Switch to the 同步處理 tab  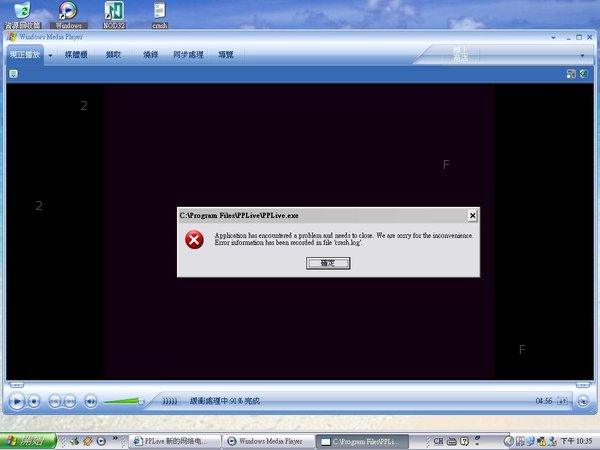click(188, 55)
